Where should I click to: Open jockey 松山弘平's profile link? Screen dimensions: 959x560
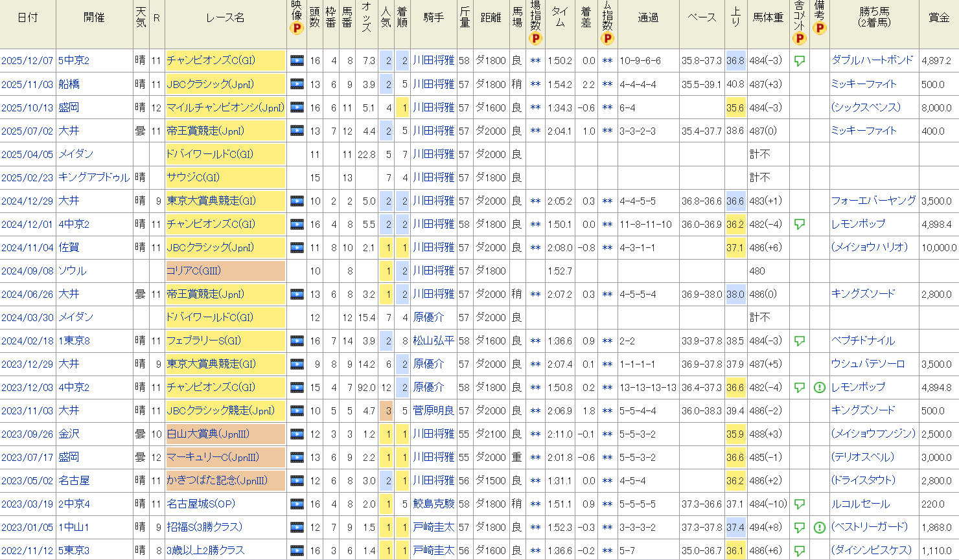click(x=433, y=341)
